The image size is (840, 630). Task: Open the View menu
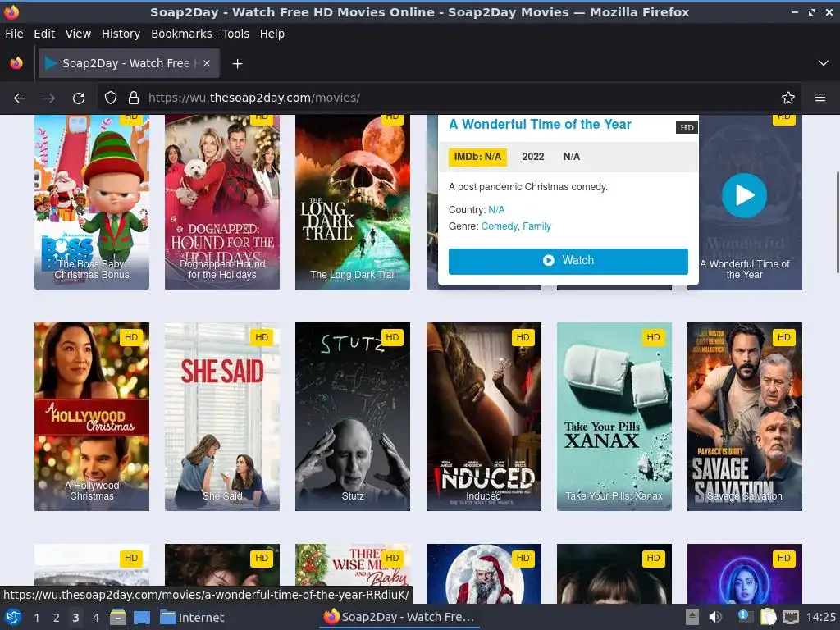pos(78,34)
